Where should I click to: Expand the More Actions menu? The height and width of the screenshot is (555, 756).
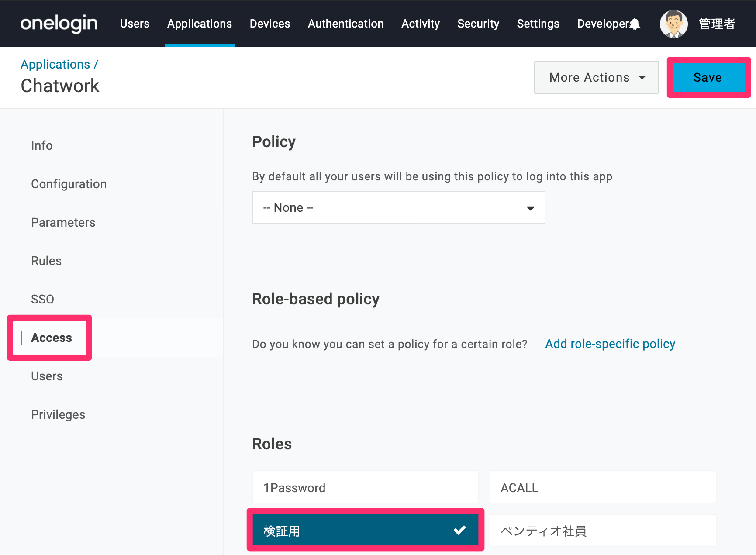click(596, 77)
